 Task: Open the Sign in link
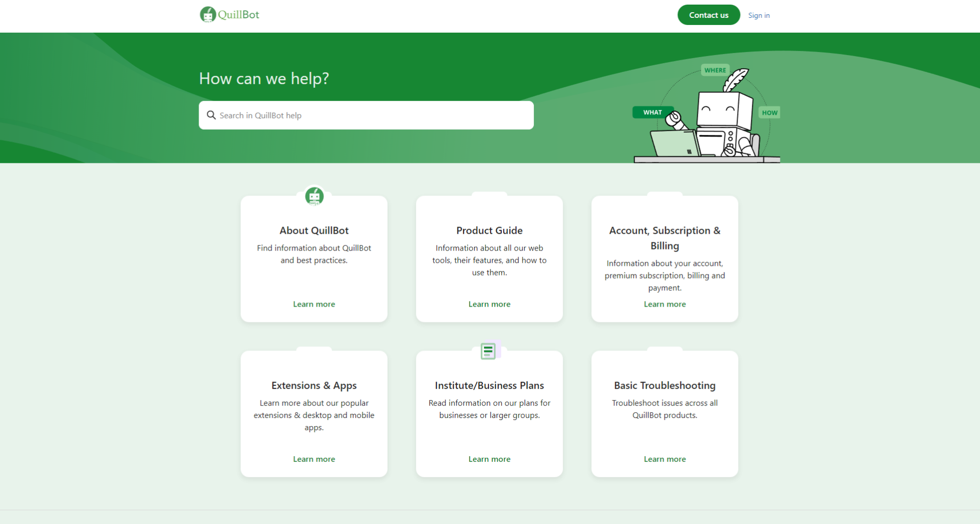point(758,15)
